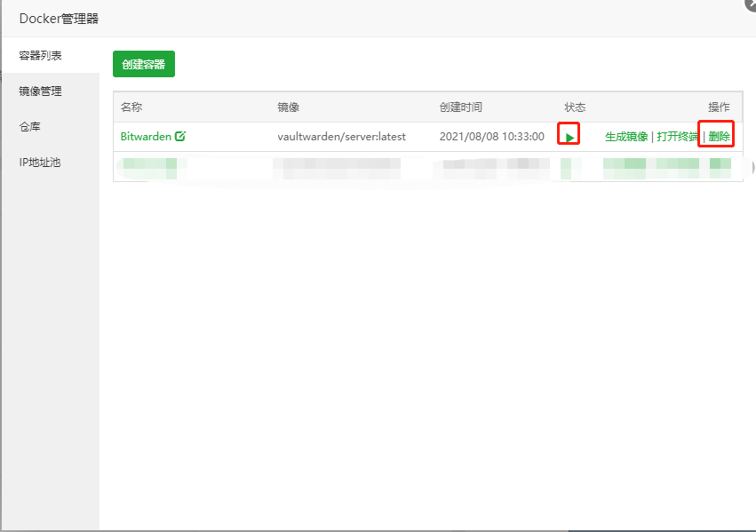Image resolution: width=756 pixels, height=532 pixels.
Task: Open the Bitwarden container name link
Action: (146, 137)
